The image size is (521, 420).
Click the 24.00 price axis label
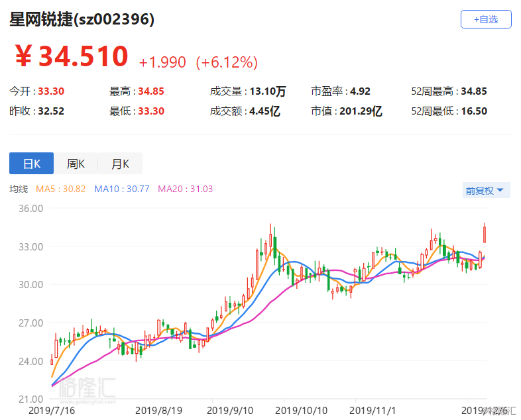pyautogui.click(x=30, y=361)
